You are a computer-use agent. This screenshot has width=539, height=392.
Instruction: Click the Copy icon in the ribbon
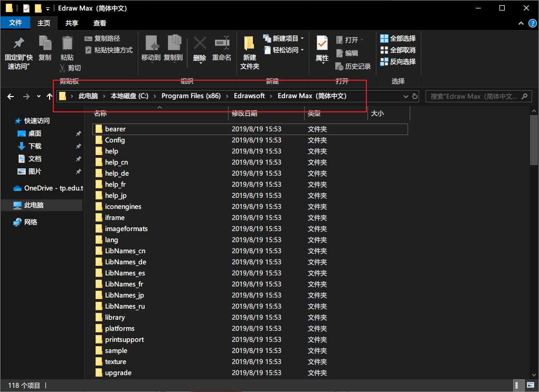click(45, 43)
